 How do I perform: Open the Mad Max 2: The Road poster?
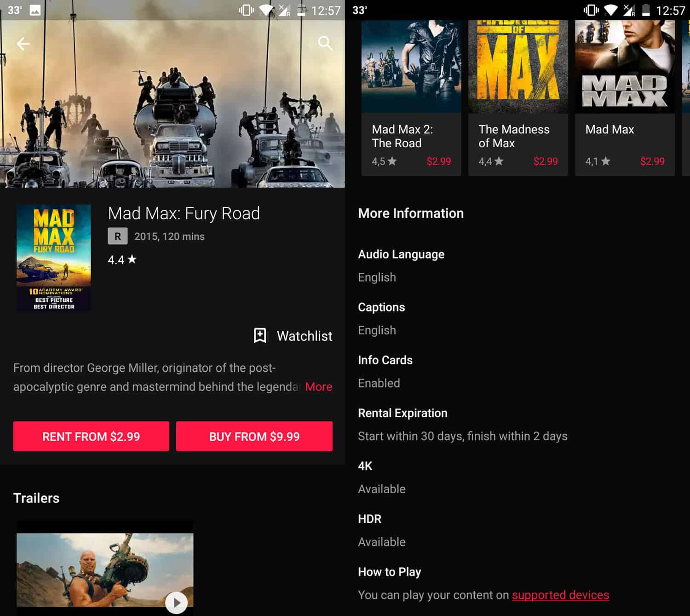click(x=411, y=67)
